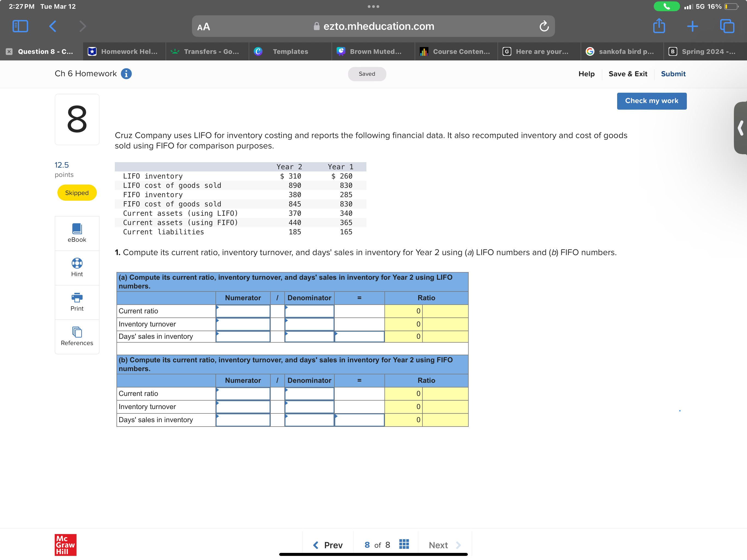This screenshot has width=747, height=560.
Task: Share the page via the share icon
Action: [x=659, y=26]
